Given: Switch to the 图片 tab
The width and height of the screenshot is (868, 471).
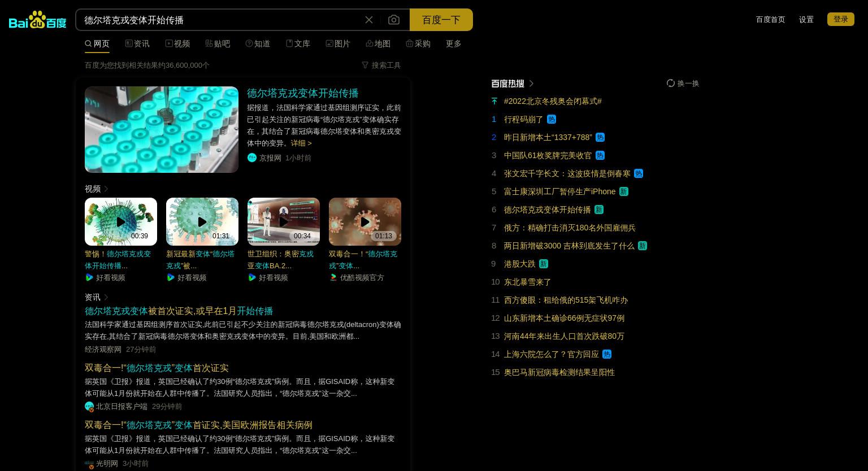Looking at the screenshot, I should click(x=338, y=43).
